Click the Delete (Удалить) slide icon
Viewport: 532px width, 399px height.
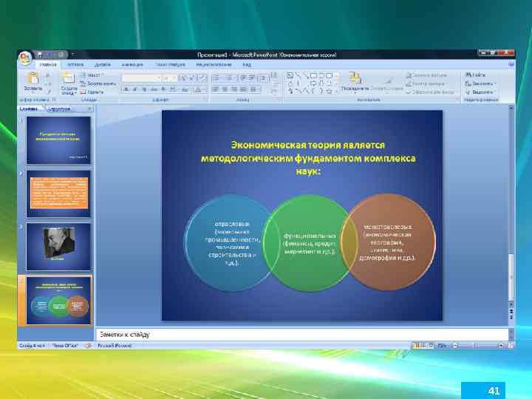coord(83,92)
